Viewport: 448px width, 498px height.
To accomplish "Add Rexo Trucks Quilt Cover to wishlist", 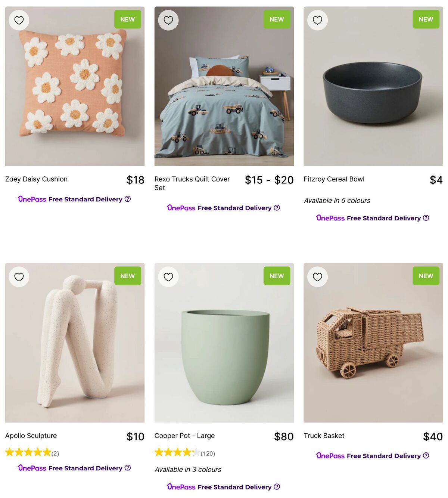I will tap(168, 20).
